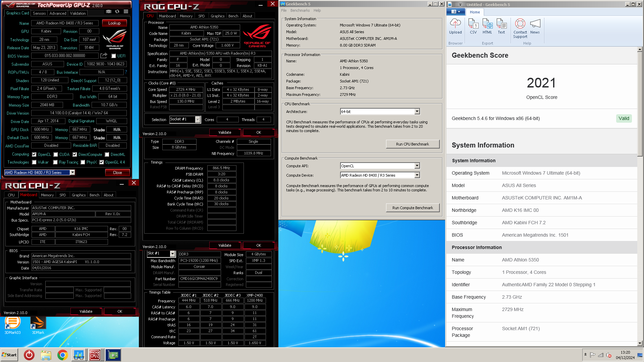Toggle the Vulkan checkbox
Screen dimensions: 644x362
(x=34, y=162)
